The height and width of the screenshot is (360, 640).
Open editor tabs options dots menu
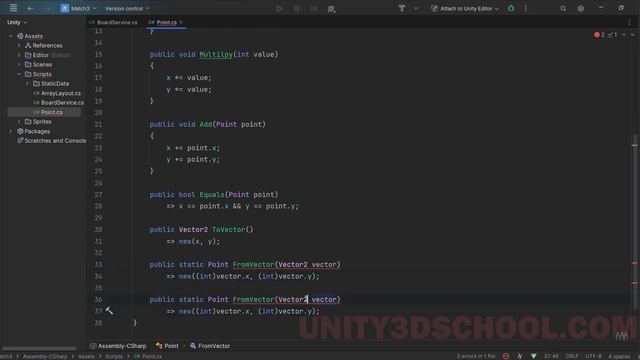click(629, 22)
